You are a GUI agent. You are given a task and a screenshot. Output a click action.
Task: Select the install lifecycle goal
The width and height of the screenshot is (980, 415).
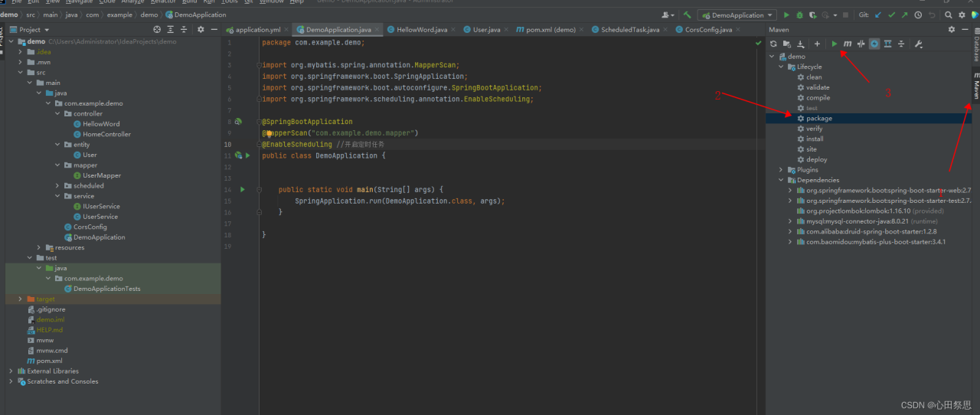815,139
